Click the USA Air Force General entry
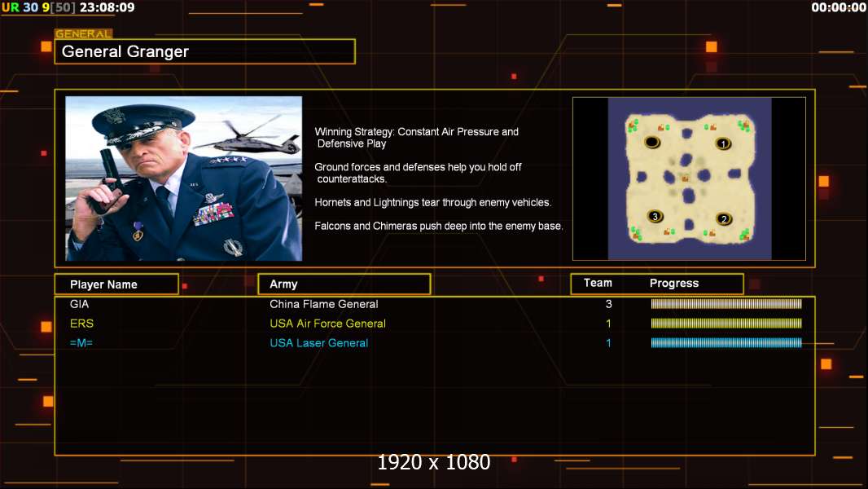This screenshot has height=489, width=868. point(327,324)
